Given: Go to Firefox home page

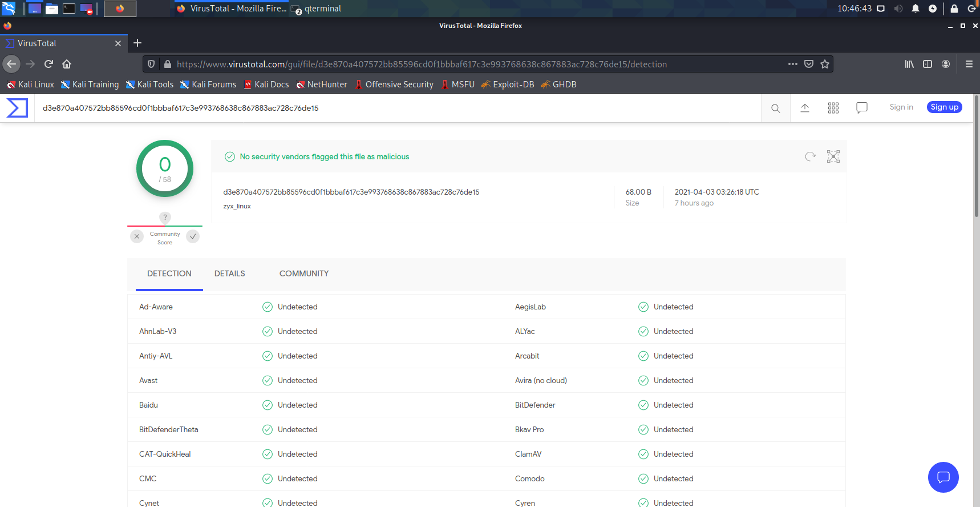Looking at the screenshot, I should coord(67,64).
